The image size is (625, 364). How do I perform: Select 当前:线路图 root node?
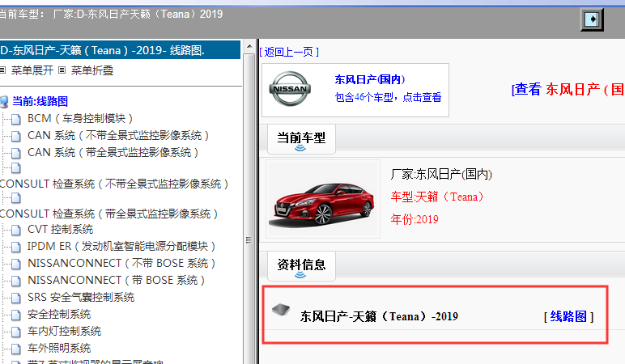(40, 102)
